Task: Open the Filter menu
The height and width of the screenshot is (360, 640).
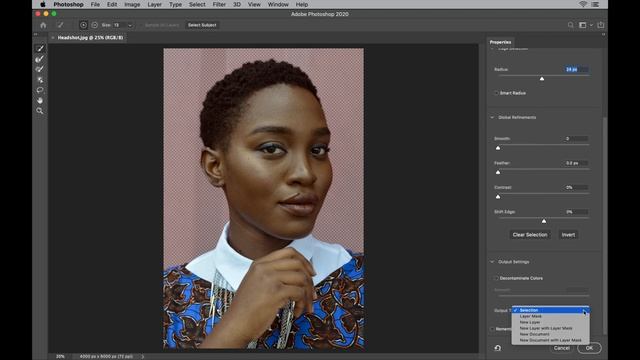Action: point(219,4)
